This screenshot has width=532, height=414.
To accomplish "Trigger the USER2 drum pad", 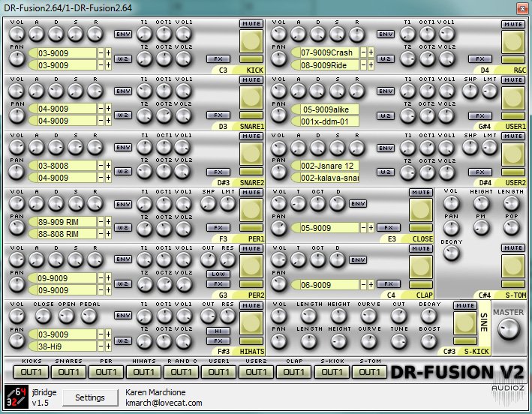I will pyautogui.click(x=513, y=154).
